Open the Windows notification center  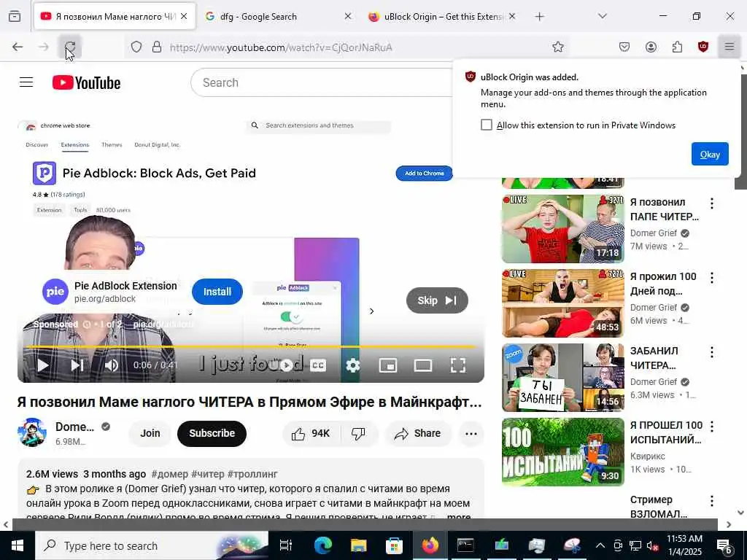(x=724, y=545)
